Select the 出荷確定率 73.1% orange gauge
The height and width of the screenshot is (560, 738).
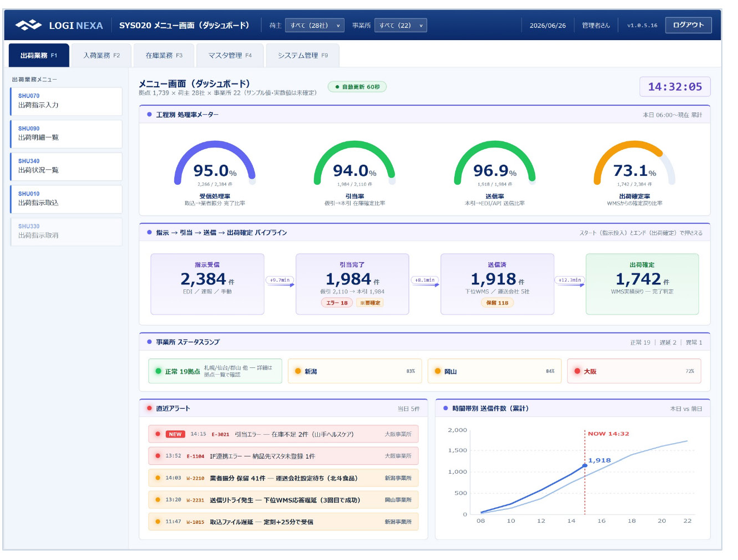pos(634,173)
